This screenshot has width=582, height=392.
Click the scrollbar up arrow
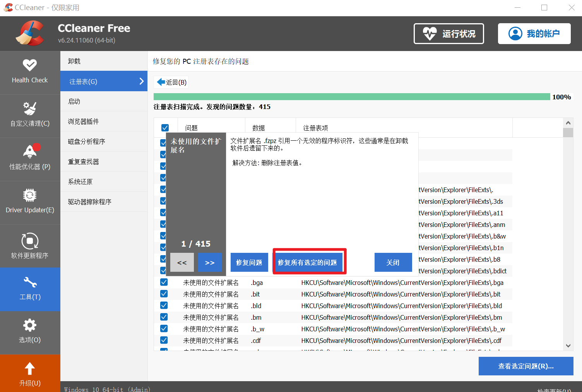pyautogui.click(x=568, y=123)
